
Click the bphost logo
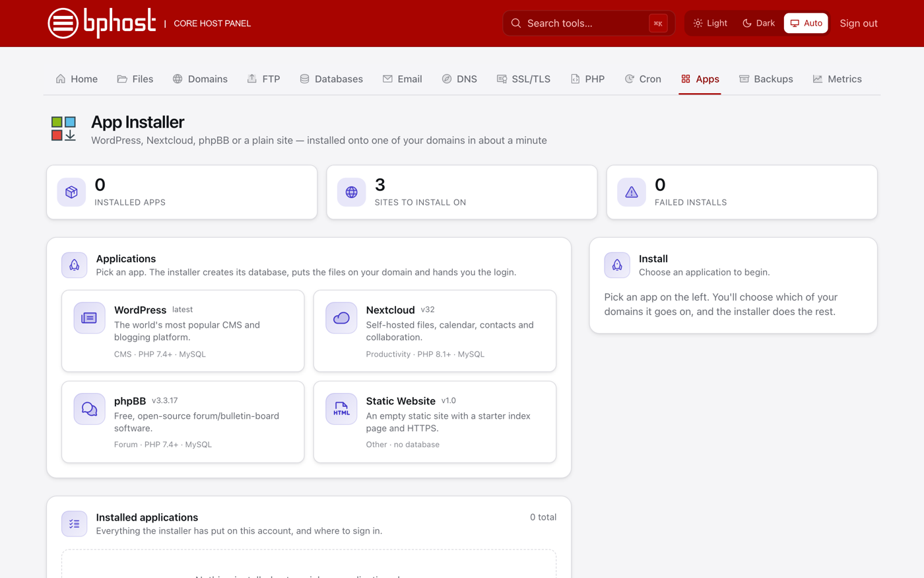102,23
